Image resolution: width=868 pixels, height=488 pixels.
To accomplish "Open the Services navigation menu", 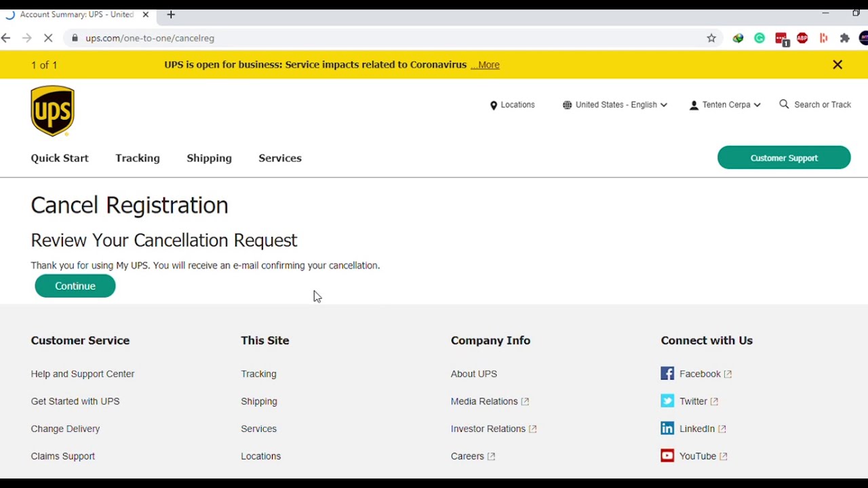I will (279, 159).
